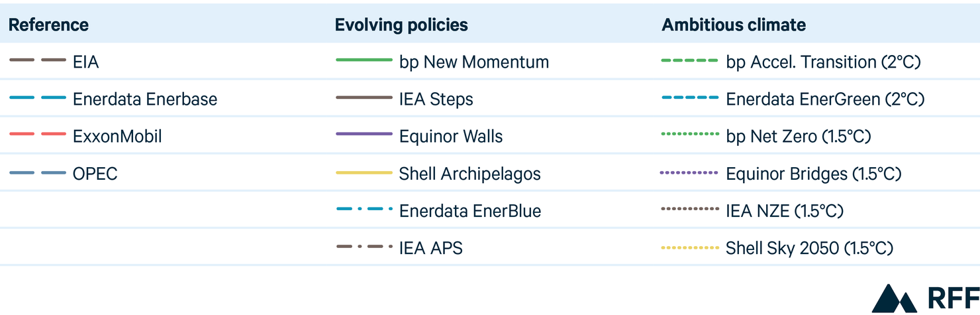Click bp Accel. Transition (2°C) label
This screenshot has height=315, width=980.
click(823, 62)
